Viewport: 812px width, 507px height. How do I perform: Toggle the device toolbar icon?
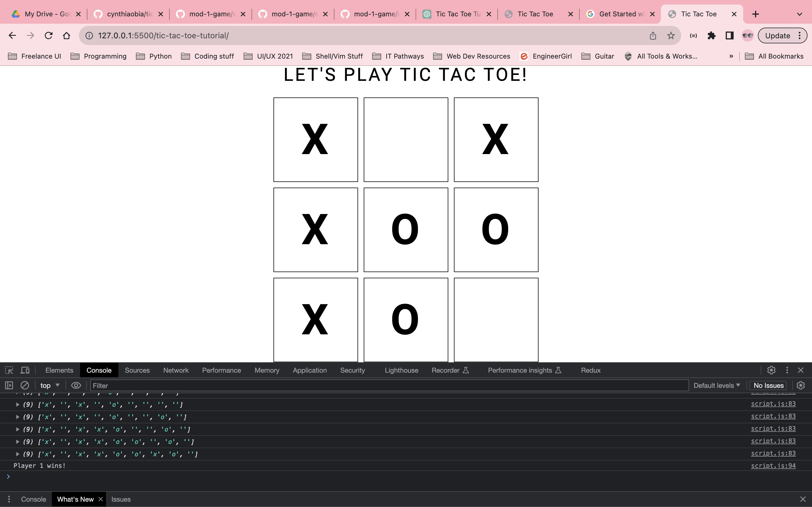25,370
